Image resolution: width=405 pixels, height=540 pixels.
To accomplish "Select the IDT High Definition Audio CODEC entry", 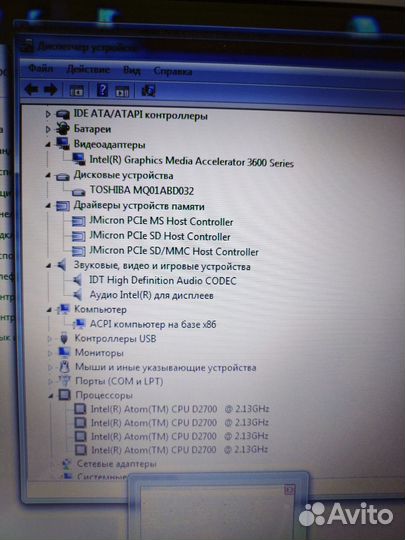I will 163,280.
